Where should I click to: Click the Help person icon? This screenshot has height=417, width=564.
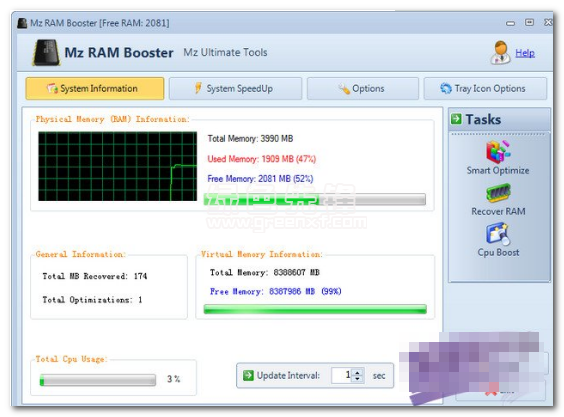[500, 53]
